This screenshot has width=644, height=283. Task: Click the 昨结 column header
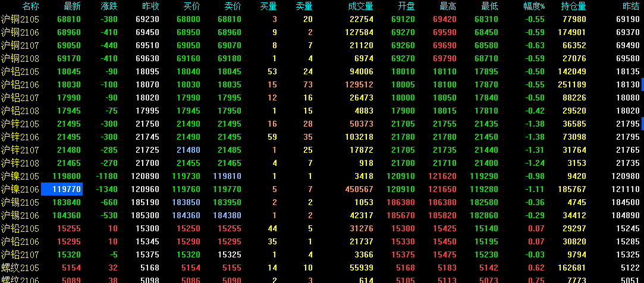[x=632, y=6]
